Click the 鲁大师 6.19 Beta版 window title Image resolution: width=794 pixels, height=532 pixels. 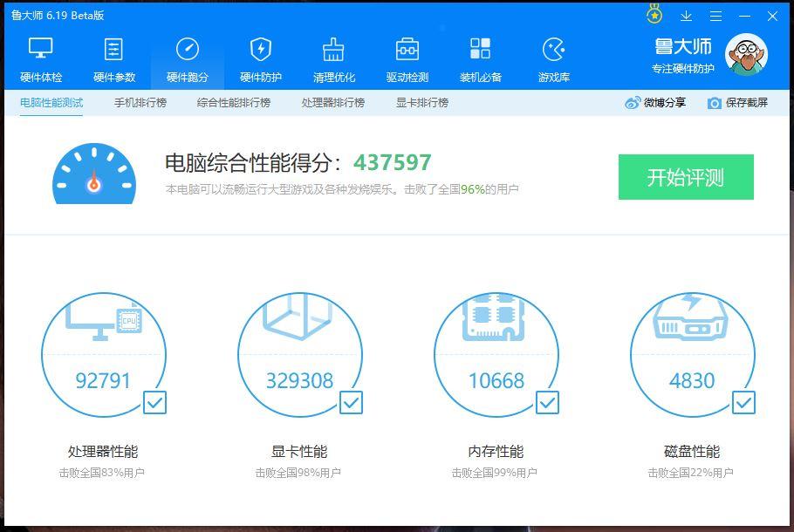(58, 15)
